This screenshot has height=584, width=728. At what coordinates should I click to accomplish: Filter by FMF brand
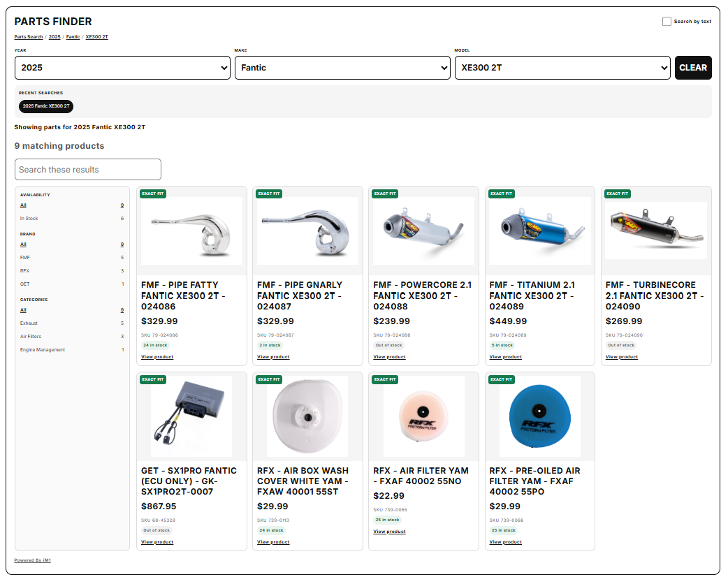click(x=72, y=257)
